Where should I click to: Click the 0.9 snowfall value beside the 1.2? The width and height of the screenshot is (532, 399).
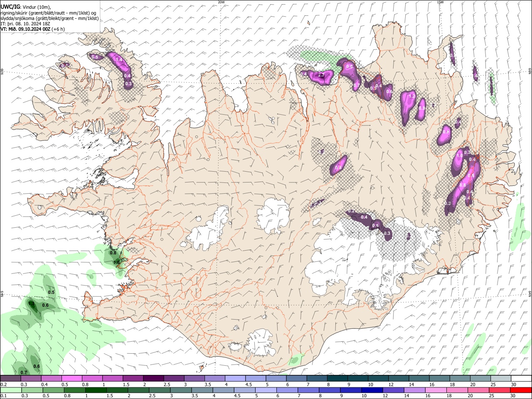tap(422, 108)
